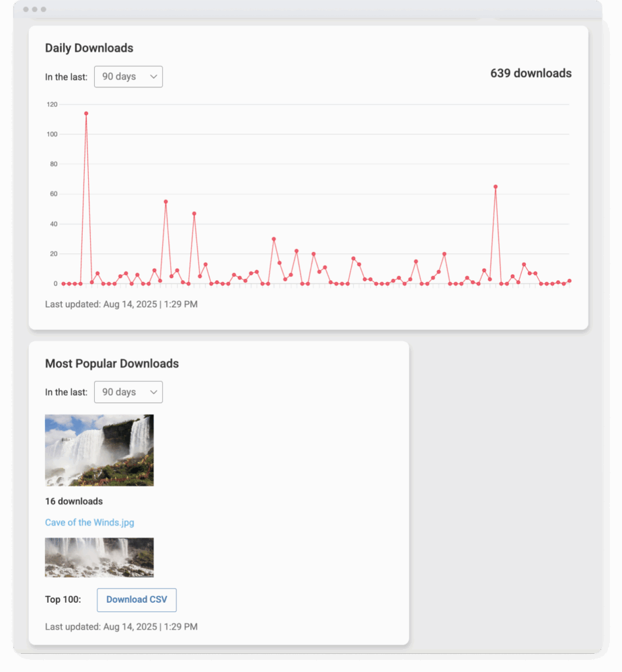Click the 60 y-axis label on the chart
Screen dimensions: 622x672
pyautogui.click(x=54, y=194)
